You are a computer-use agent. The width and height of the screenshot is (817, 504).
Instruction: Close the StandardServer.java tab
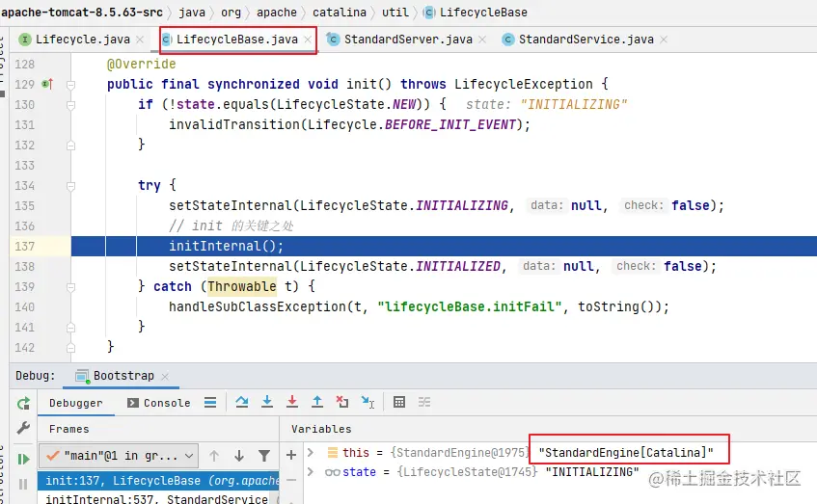(482, 40)
